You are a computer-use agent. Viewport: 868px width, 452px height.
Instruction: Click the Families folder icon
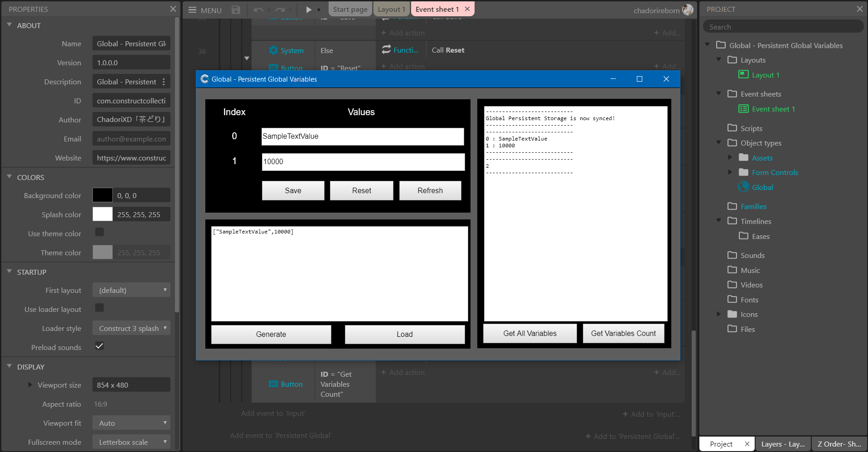point(732,206)
